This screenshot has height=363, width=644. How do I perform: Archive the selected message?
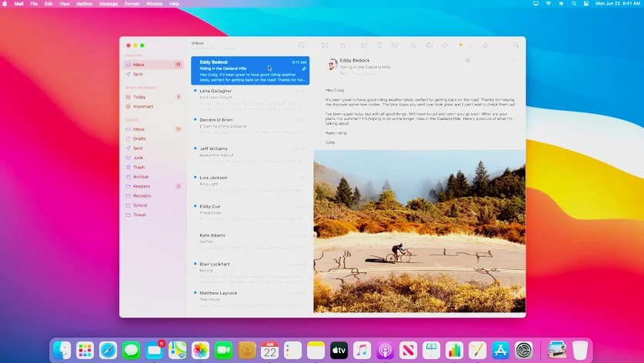click(x=364, y=45)
